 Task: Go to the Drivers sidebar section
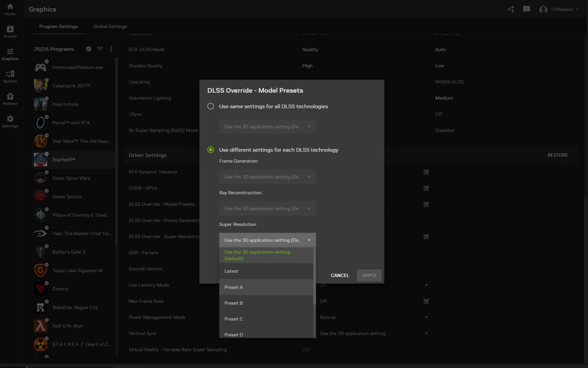point(10,32)
